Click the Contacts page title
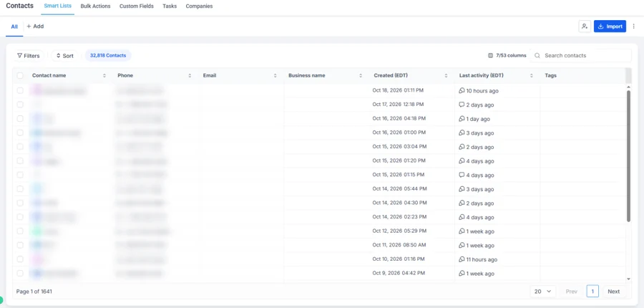 pos(20,6)
